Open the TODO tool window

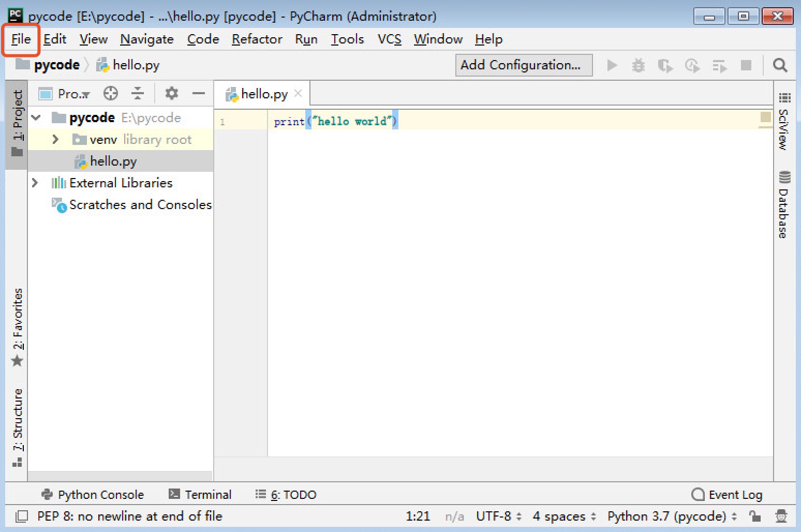286,495
